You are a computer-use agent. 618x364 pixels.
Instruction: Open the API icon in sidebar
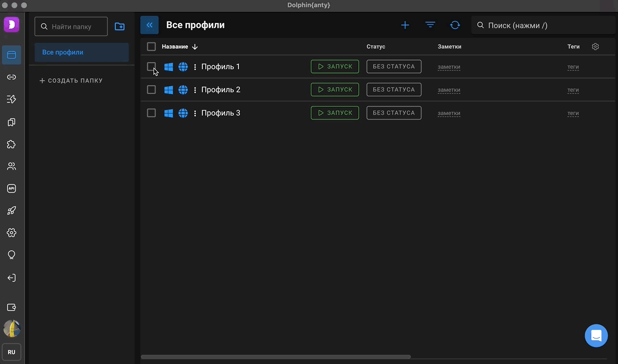tap(12, 188)
